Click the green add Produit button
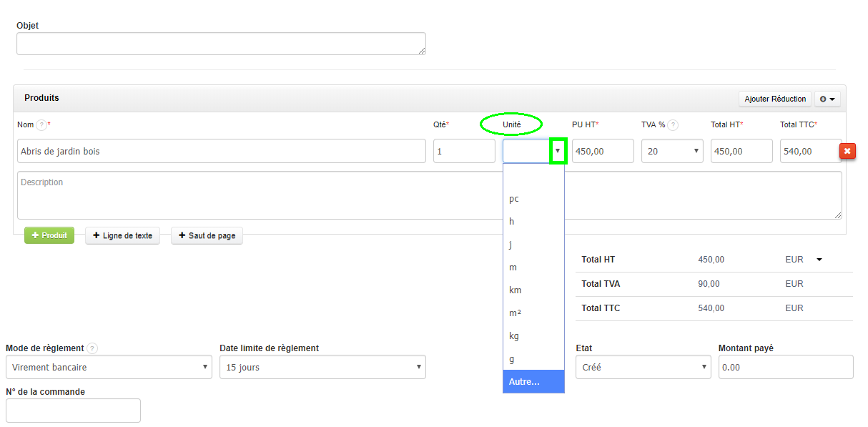This screenshot has height=427, width=868. point(49,235)
